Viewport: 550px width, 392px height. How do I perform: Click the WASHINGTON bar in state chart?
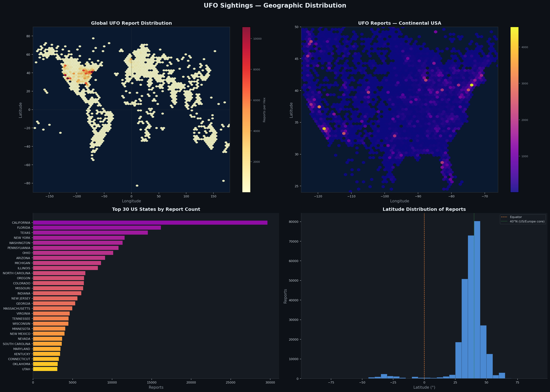click(x=77, y=243)
